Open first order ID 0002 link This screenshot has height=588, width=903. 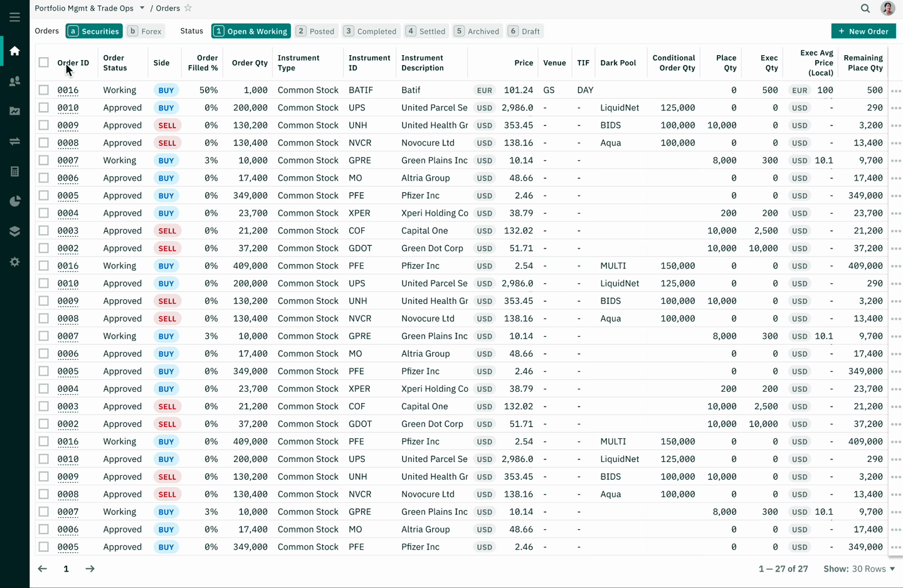point(68,248)
